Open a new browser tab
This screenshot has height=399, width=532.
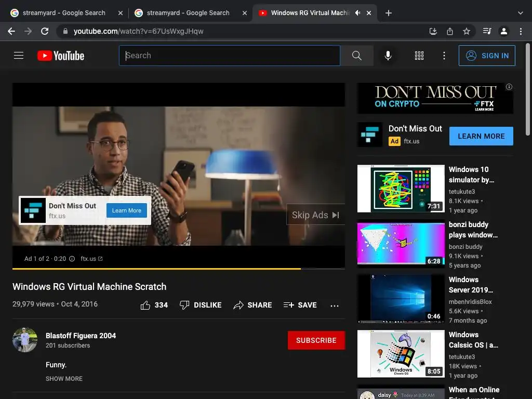coord(389,13)
